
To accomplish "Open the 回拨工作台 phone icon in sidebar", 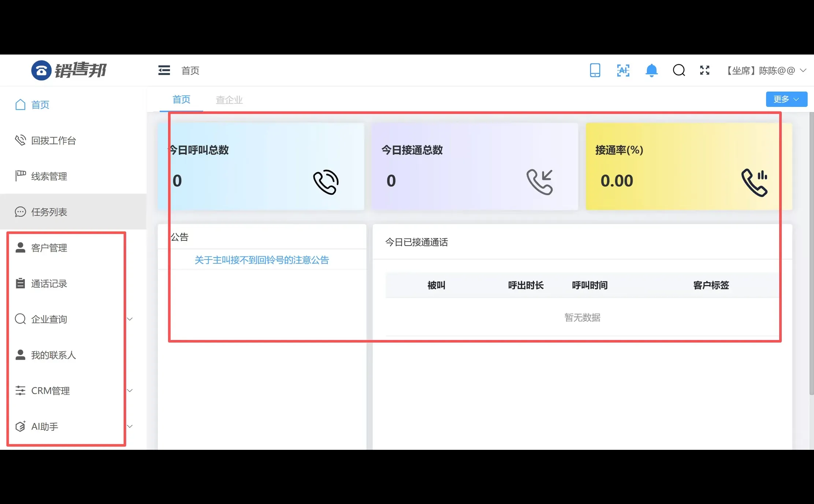I will pos(20,140).
